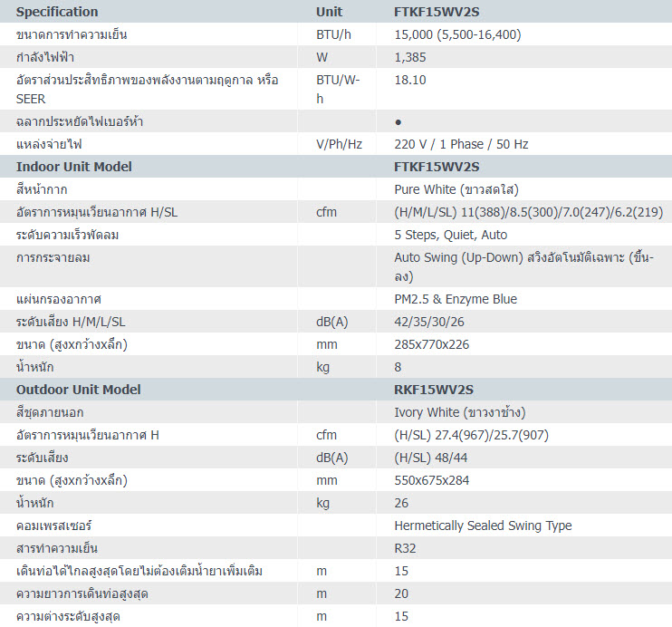Select 'Hermetically Sealed Swing Type' value

(x=483, y=526)
